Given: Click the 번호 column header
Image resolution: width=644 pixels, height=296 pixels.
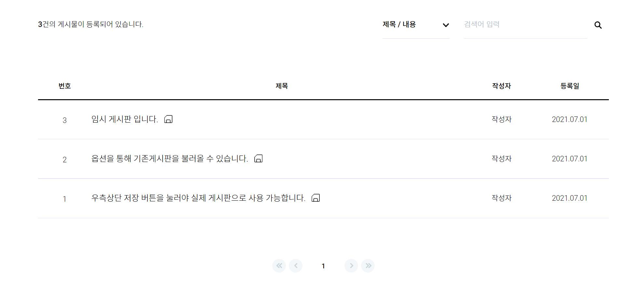Looking at the screenshot, I should (65, 86).
